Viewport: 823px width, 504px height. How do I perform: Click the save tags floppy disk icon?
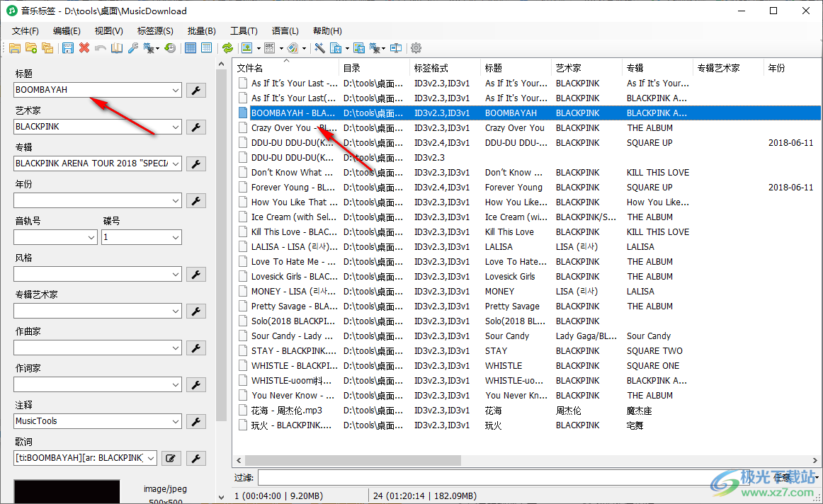pos(68,48)
